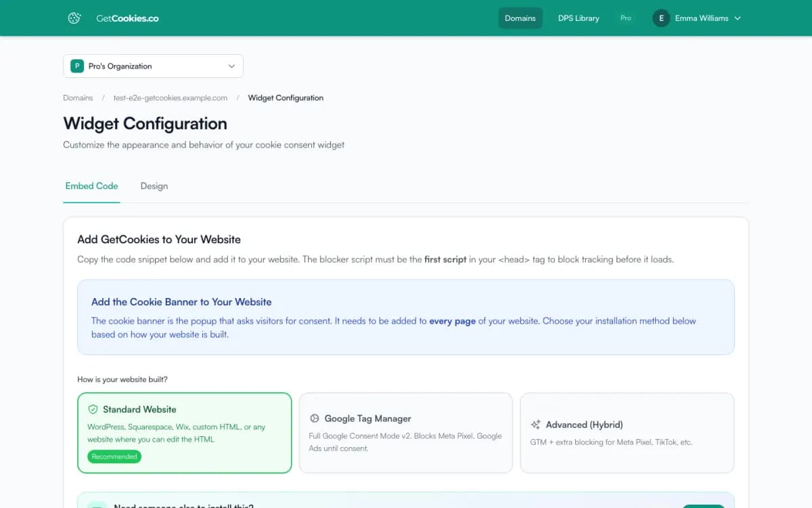This screenshot has height=508, width=812.
Task: Go to DPS Library
Action: 579,18
